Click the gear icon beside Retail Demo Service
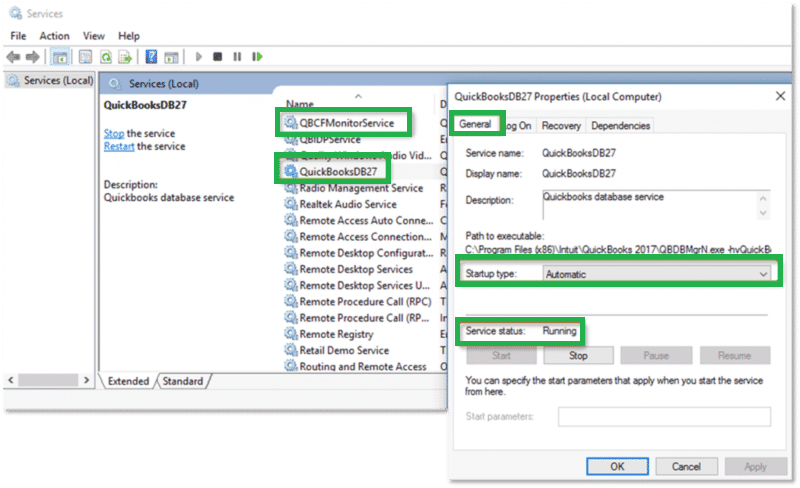 [291, 350]
